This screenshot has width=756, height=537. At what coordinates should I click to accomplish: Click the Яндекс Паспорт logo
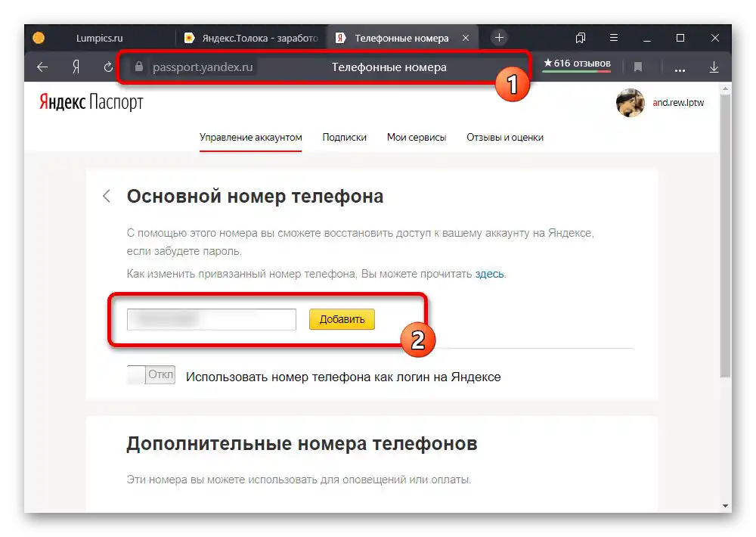91,102
